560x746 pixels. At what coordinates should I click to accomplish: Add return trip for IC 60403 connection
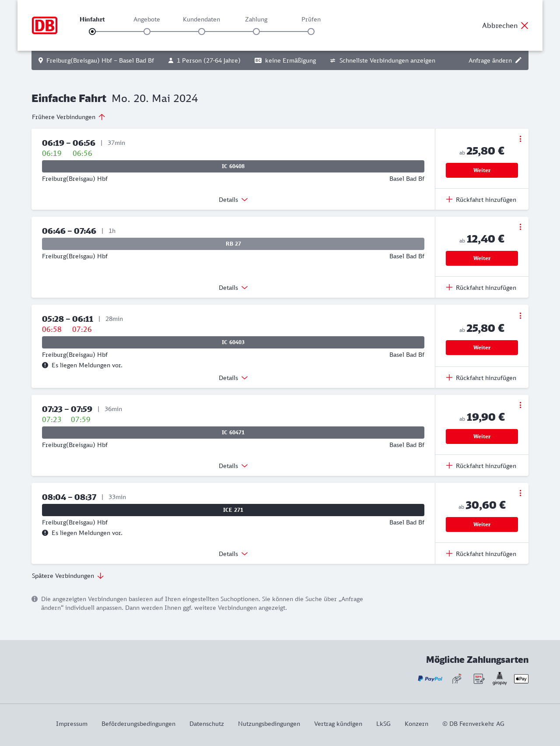[x=481, y=378]
